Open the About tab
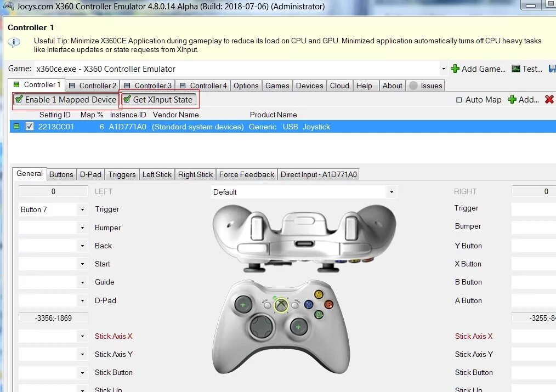556x392 pixels. point(392,86)
